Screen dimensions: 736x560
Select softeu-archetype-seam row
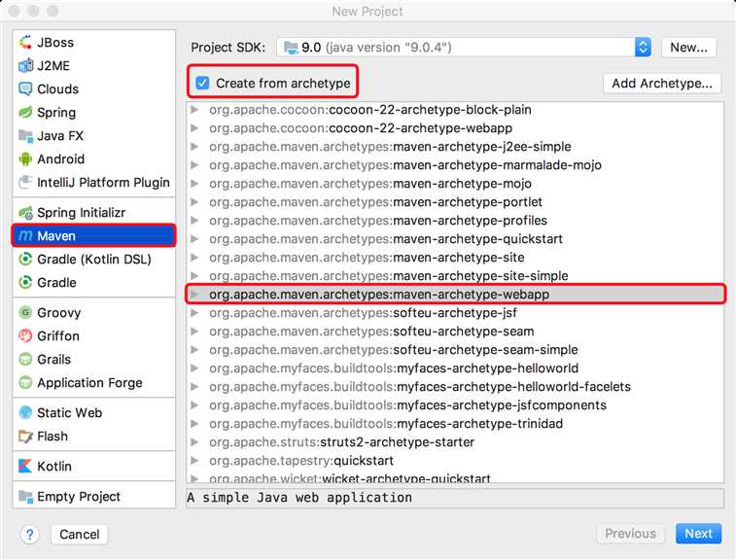click(455, 332)
